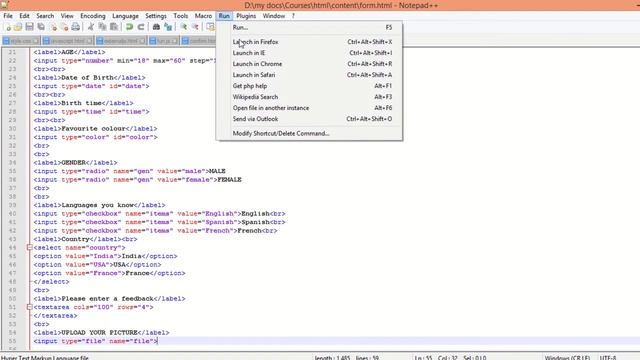Click the Zoom In toolbar icon

click(183, 27)
